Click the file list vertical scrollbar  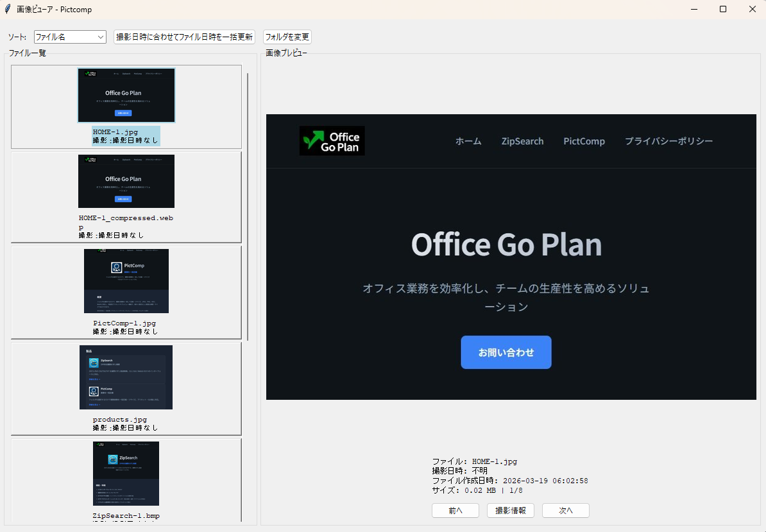[x=248, y=207]
